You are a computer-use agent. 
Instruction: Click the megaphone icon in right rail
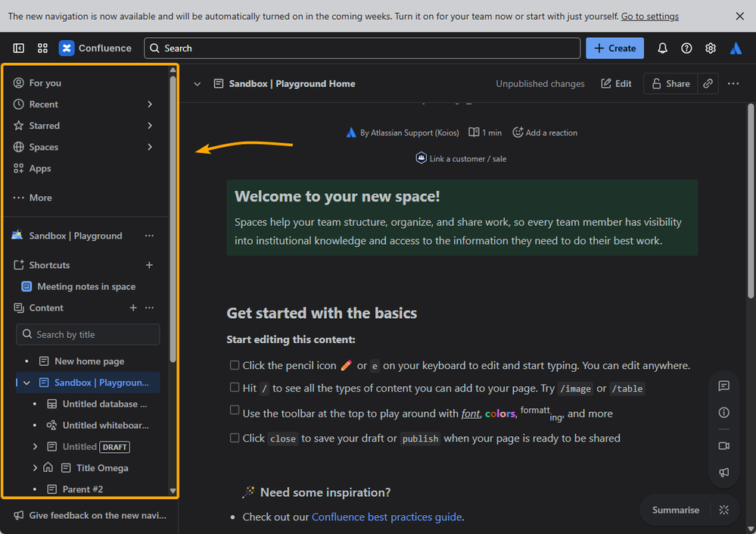click(723, 472)
